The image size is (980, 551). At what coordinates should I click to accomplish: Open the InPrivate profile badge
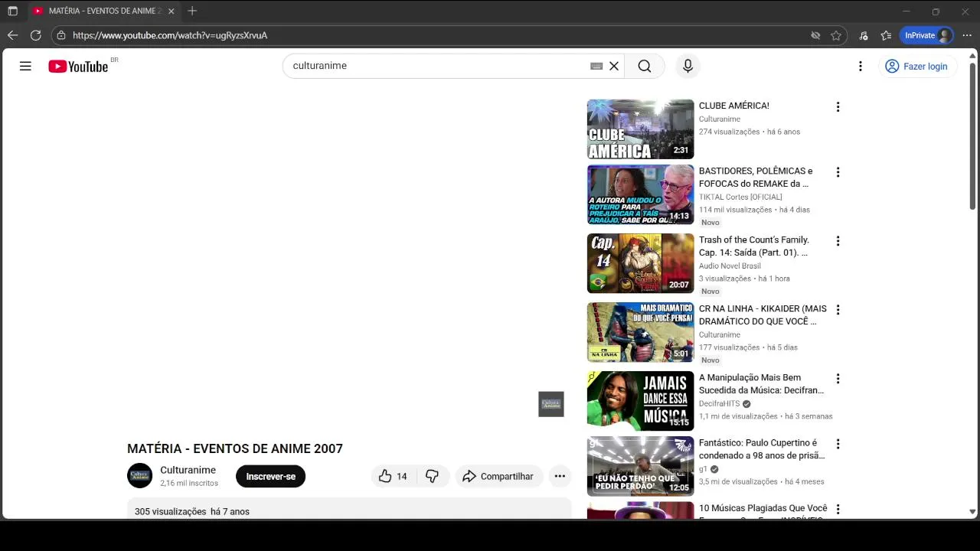(x=926, y=35)
